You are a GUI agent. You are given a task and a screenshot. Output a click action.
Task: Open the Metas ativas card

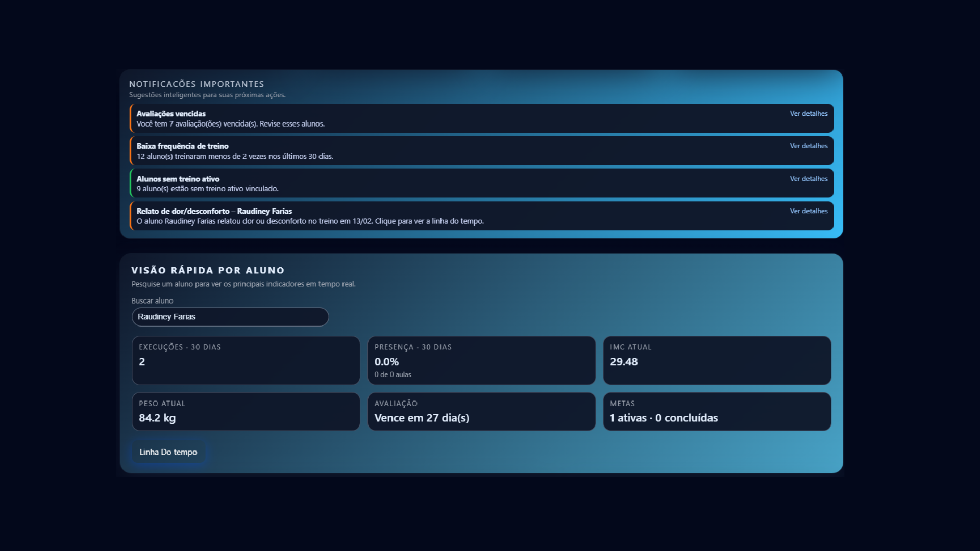pyautogui.click(x=717, y=411)
